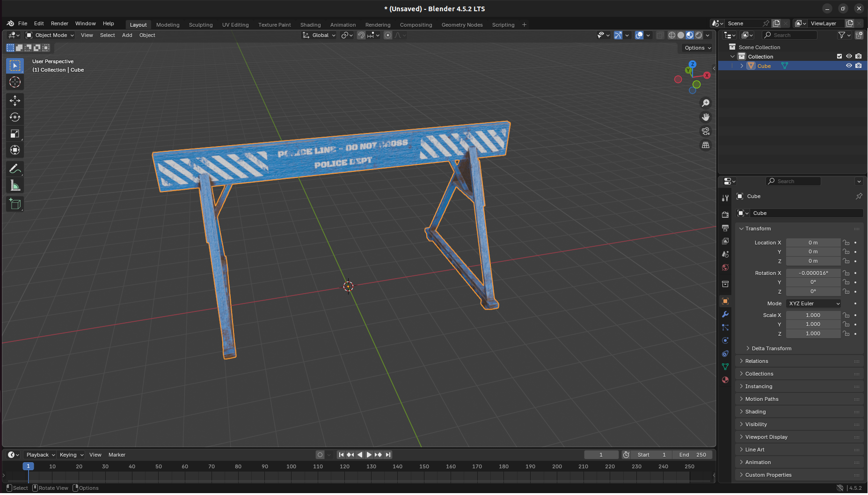The width and height of the screenshot is (868, 495).
Task: Open the Render Properties tab
Action: [725, 214]
